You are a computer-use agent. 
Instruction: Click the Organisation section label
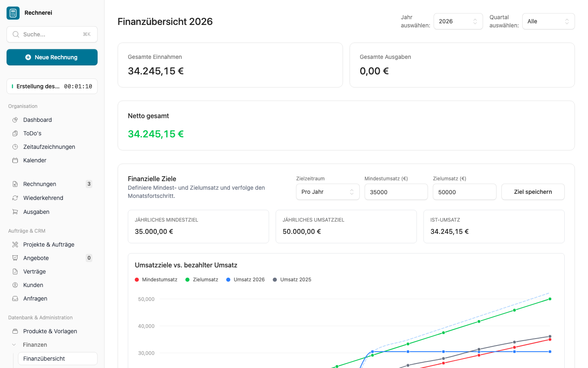click(x=23, y=106)
